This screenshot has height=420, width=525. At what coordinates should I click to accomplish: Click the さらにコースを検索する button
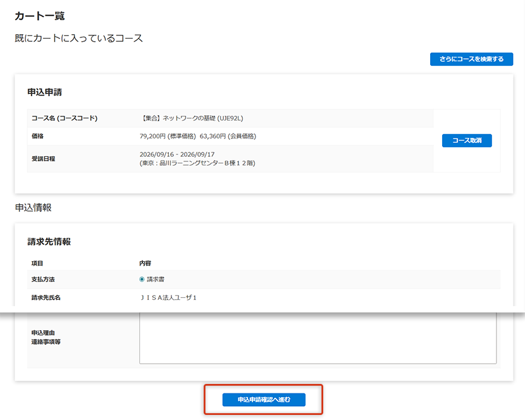tap(471, 59)
